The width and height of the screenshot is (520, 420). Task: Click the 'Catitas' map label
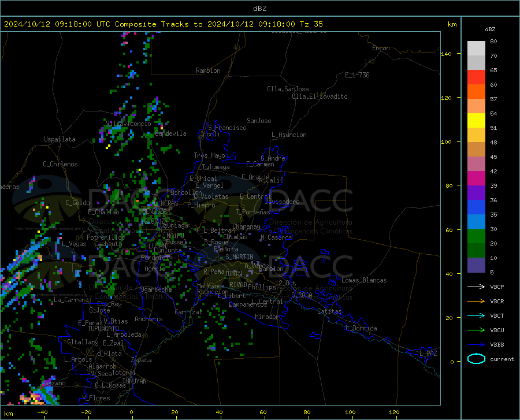[x=329, y=311]
